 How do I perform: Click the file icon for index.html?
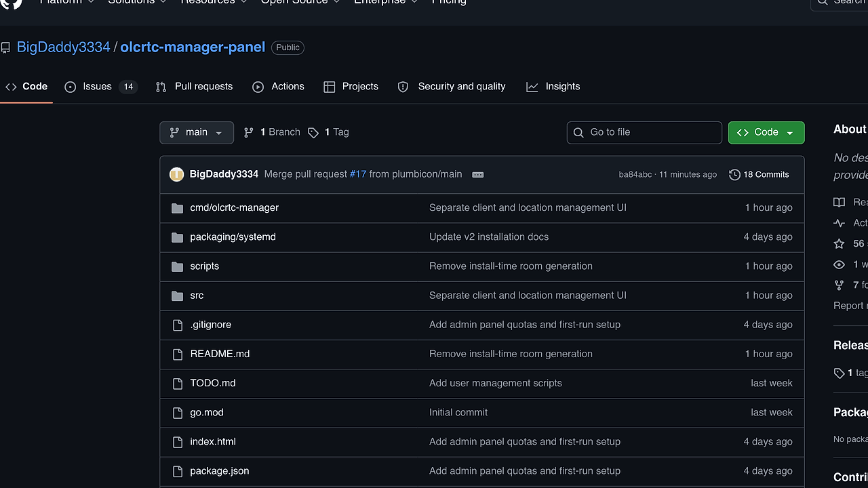[x=178, y=441]
